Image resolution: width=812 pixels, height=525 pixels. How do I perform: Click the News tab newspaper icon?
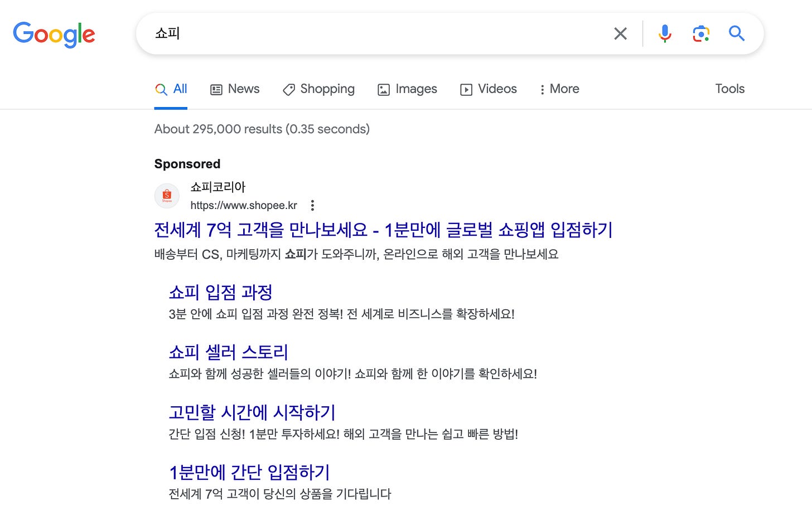click(x=217, y=89)
